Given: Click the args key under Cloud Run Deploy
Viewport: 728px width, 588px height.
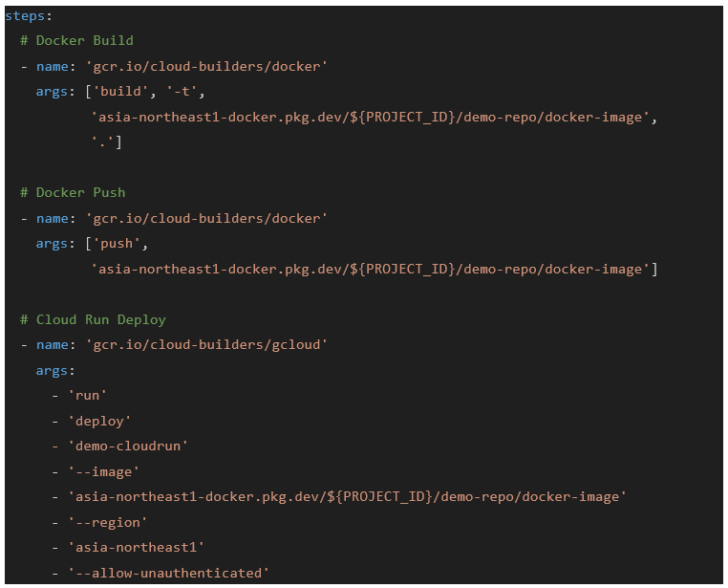Looking at the screenshot, I should coord(51,371).
